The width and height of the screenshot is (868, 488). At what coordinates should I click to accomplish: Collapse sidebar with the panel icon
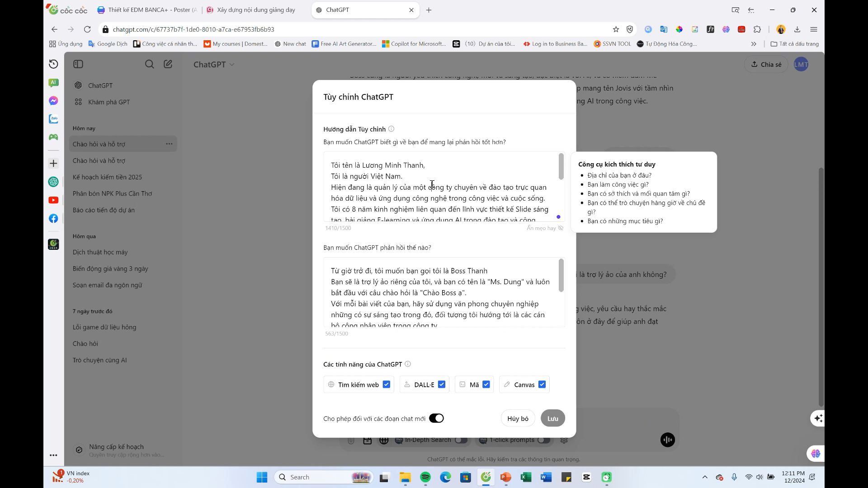pos(78,64)
